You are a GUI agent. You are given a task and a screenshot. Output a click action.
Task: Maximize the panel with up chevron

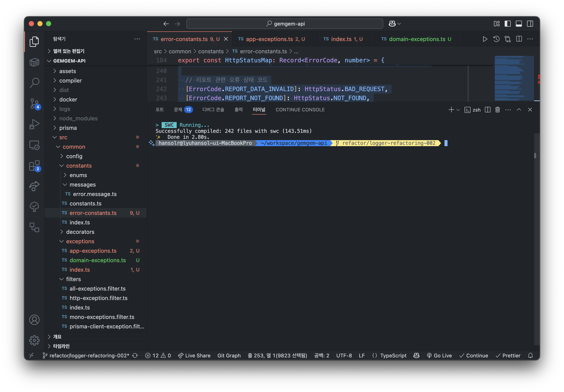[519, 110]
